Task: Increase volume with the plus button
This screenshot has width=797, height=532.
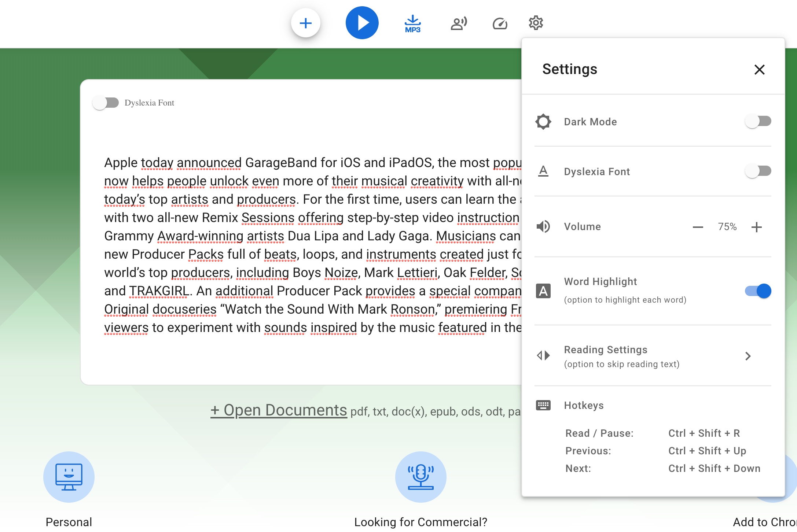Action: 756,227
